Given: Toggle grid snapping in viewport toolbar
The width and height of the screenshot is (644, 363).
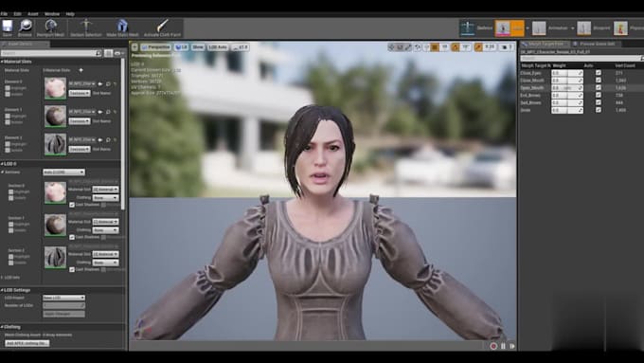Looking at the screenshot, I should (x=435, y=47).
